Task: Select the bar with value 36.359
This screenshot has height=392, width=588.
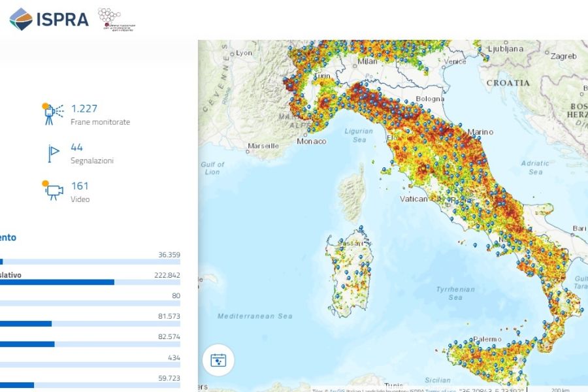Action: pyautogui.click(x=1, y=262)
